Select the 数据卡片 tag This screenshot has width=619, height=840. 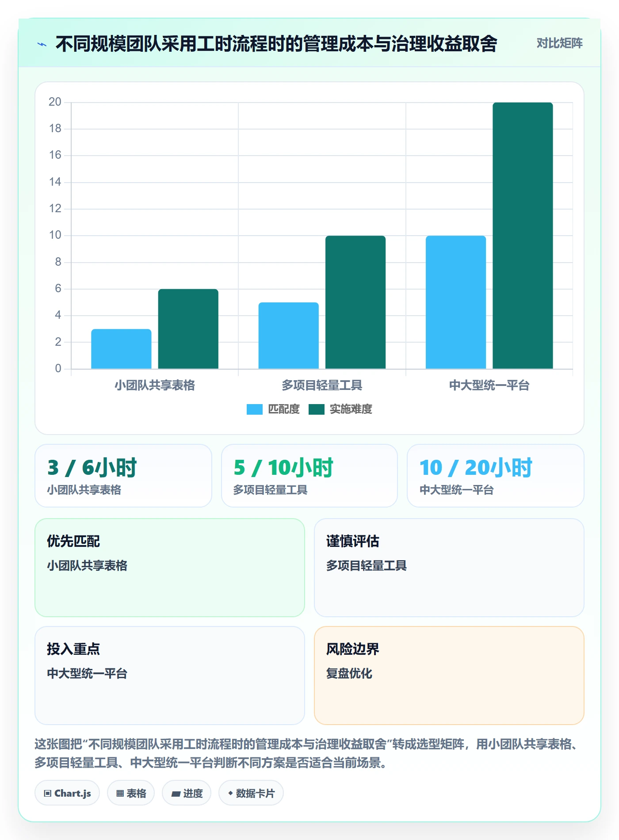(x=251, y=793)
